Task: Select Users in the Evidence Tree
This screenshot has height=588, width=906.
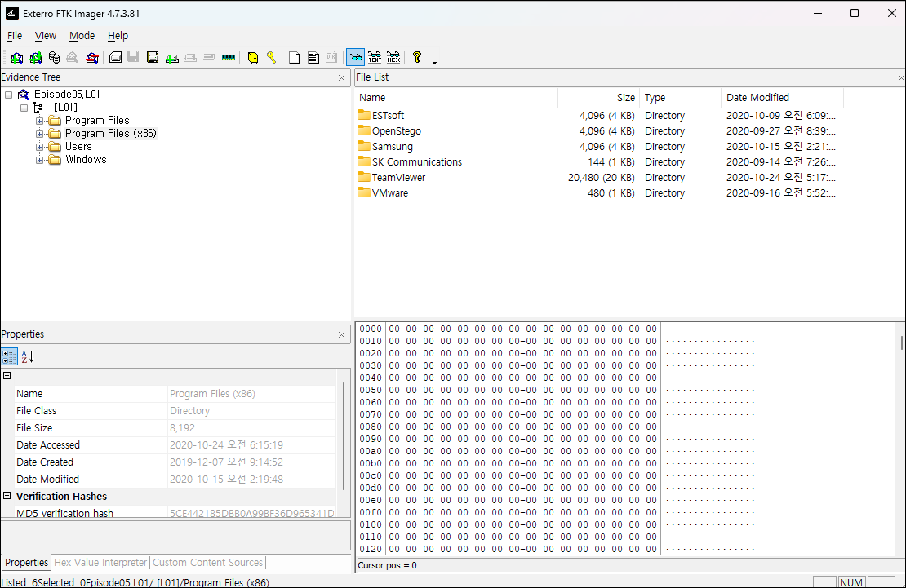Action: click(78, 147)
